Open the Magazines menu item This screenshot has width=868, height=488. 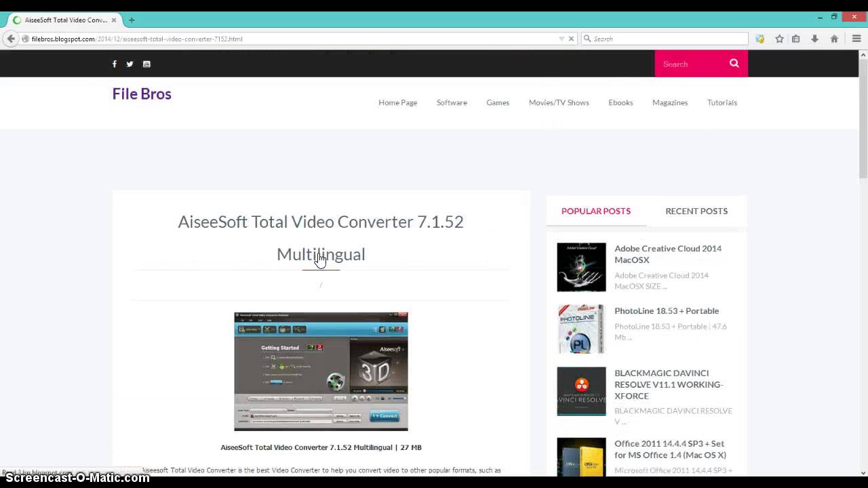click(670, 102)
